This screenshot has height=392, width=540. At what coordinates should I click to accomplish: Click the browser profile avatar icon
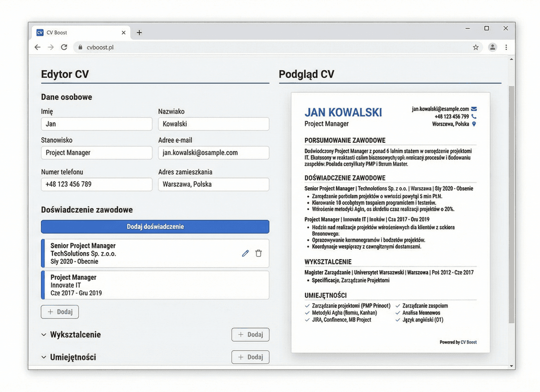coord(492,47)
